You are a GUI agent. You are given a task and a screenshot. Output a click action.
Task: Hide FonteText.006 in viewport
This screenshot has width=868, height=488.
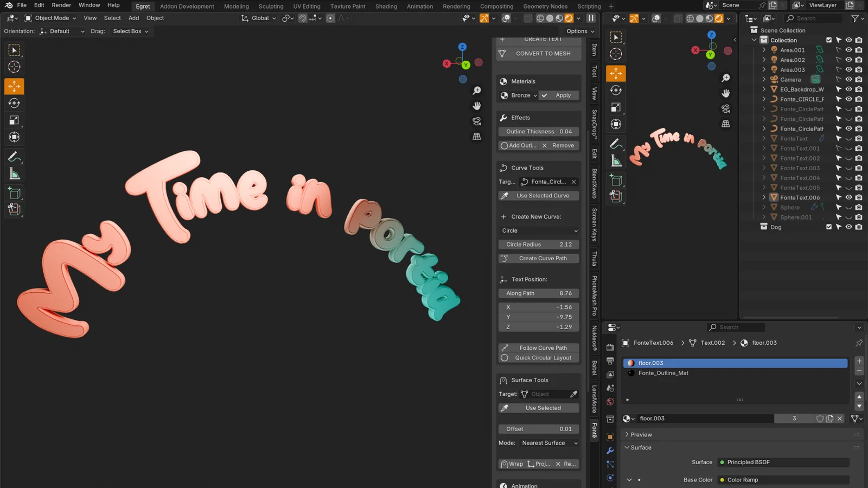pos(849,197)
